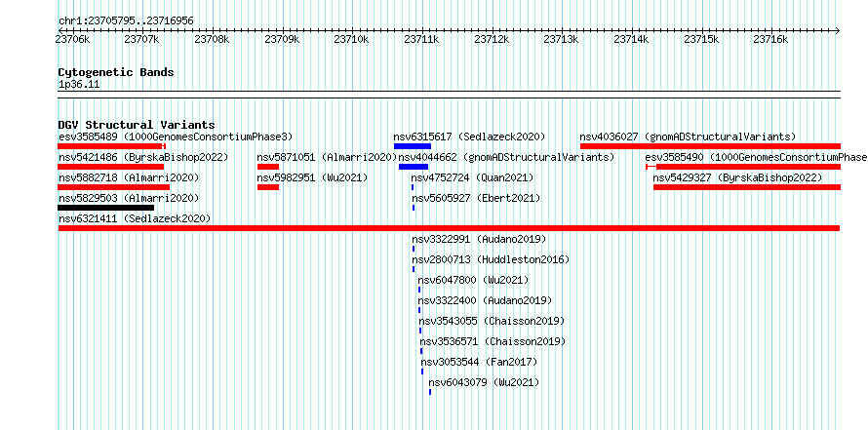Viewport: 868px width, 430px height.
Task: Select the 1p36.11 band label
Action: pyautogui.click(x=79, y=85)
